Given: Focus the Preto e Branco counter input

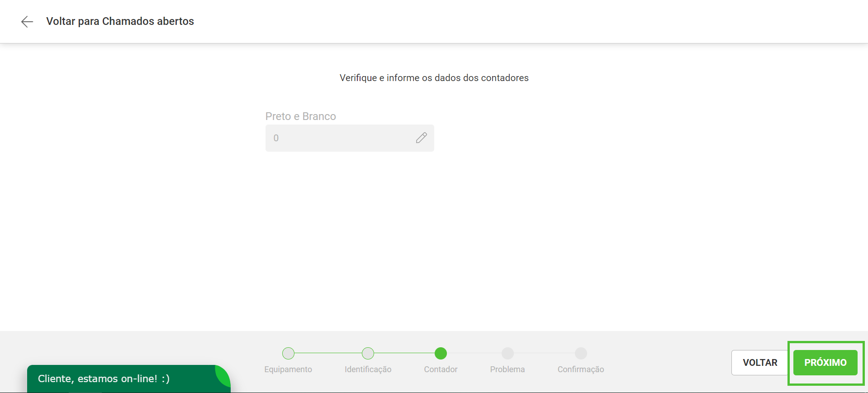Looking at the screenshot, I should 350,138.
